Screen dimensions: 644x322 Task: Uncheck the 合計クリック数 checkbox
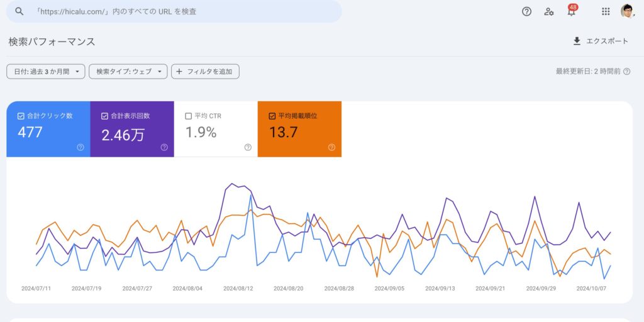[x=21, y=116]
